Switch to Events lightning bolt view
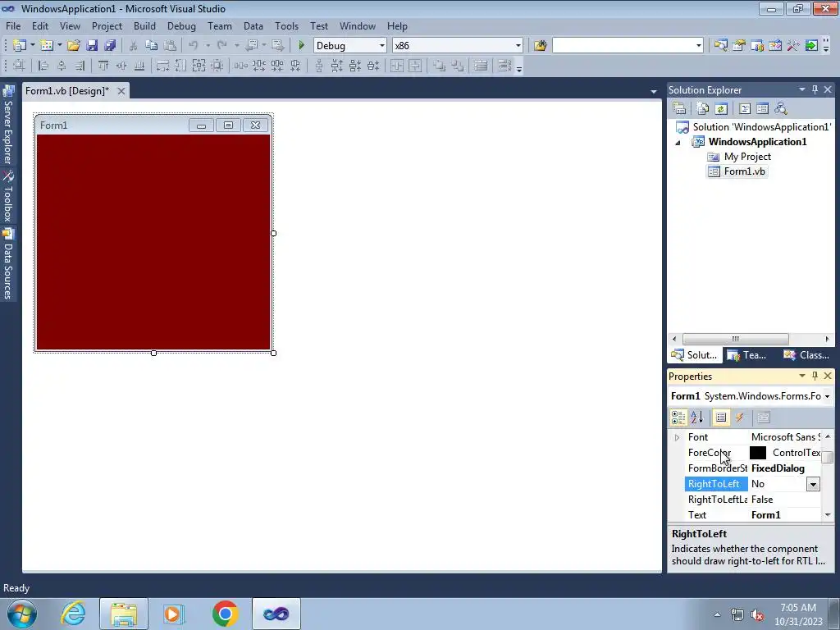The height and width of the screenshot is (630, 840). point(739,418)
